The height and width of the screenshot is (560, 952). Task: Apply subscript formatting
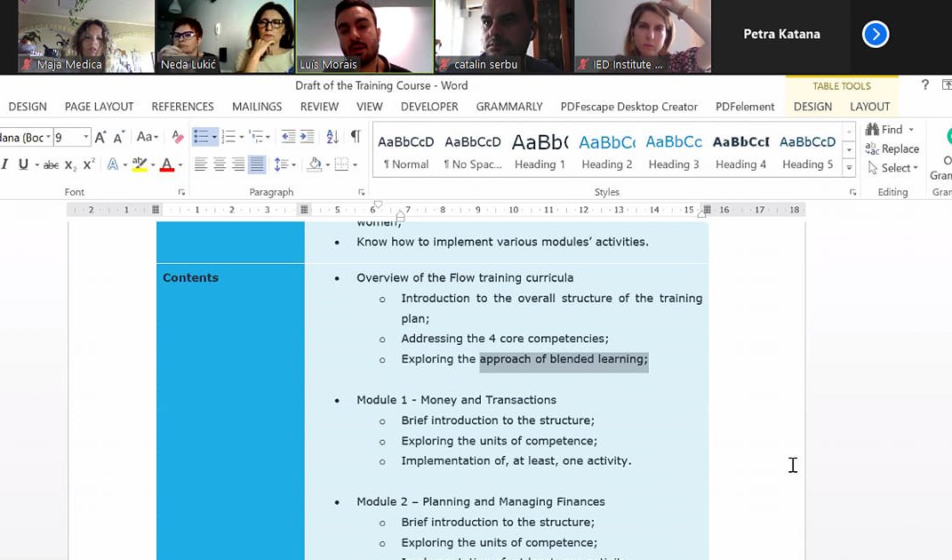click(70, 164)
